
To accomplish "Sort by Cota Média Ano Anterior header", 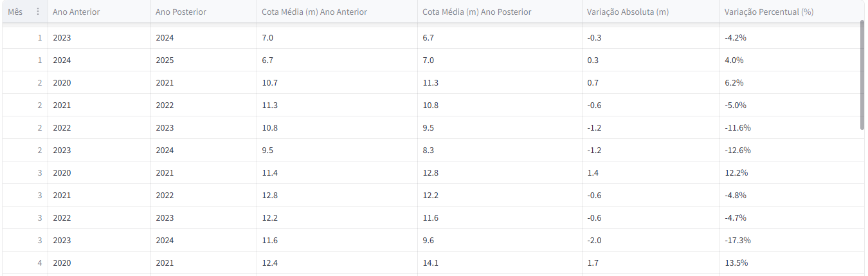I will click(314, 12).
